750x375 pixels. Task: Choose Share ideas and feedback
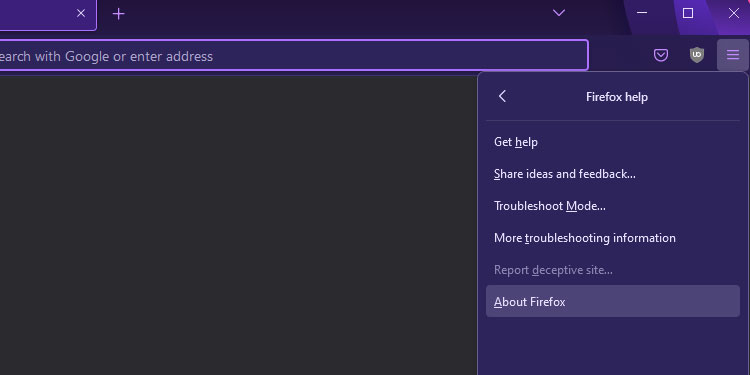(613, 174)
